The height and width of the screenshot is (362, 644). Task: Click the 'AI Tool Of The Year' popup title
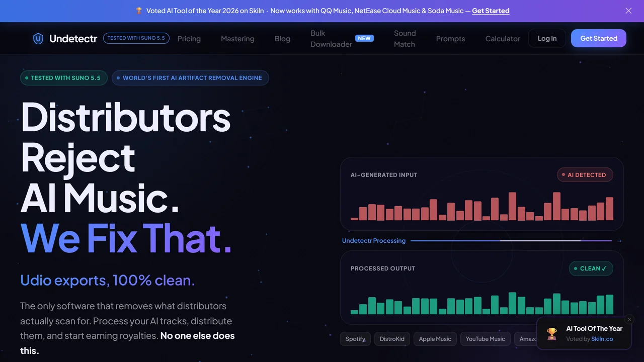[594, 328]
